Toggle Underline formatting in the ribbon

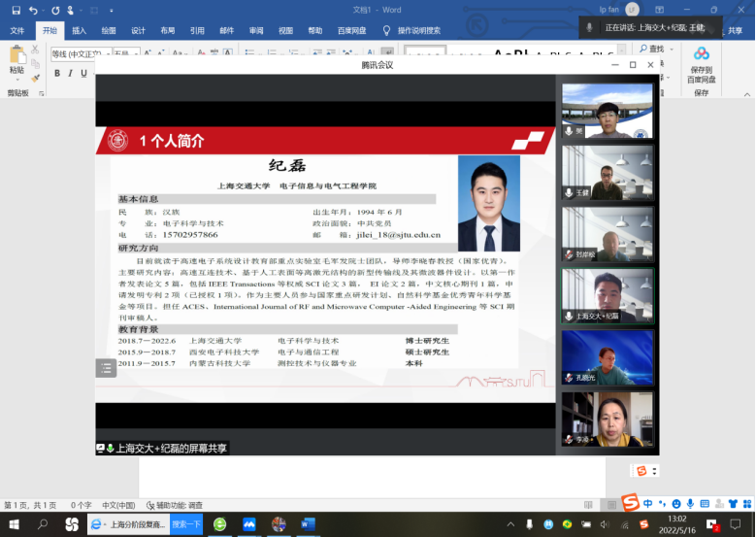coord(84,73)
